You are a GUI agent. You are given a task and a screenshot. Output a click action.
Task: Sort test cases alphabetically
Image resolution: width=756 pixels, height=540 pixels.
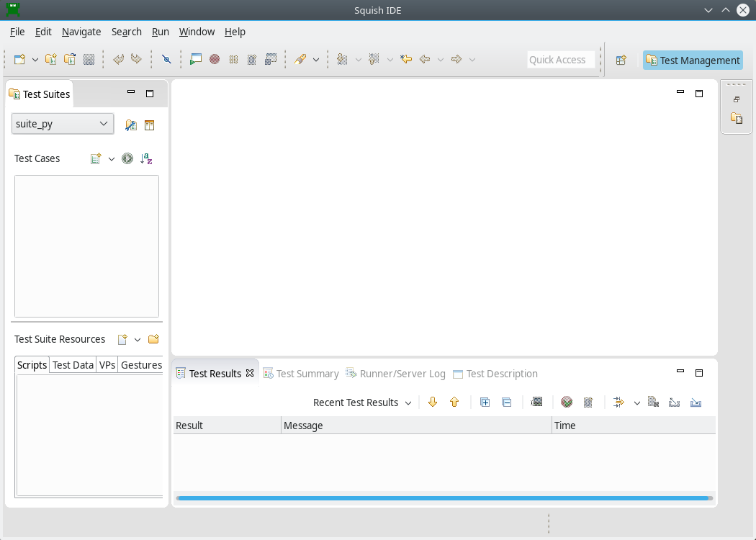pos(145,158)
